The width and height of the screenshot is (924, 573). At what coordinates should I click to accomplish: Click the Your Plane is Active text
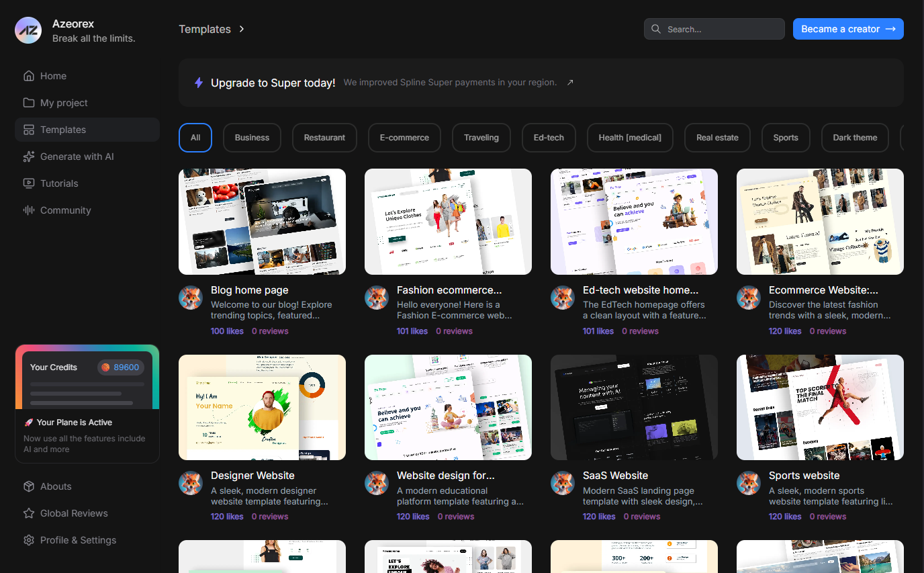pyautogui.click(x=75, y=423)
